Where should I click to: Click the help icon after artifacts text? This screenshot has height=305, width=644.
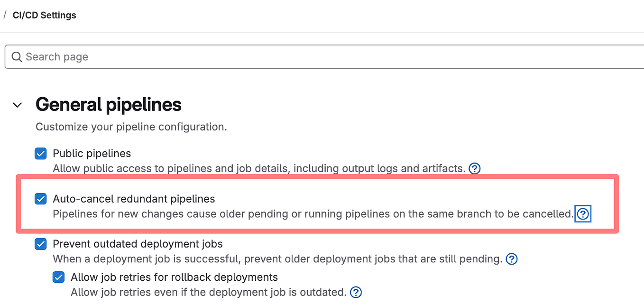[x=474, y=168]
